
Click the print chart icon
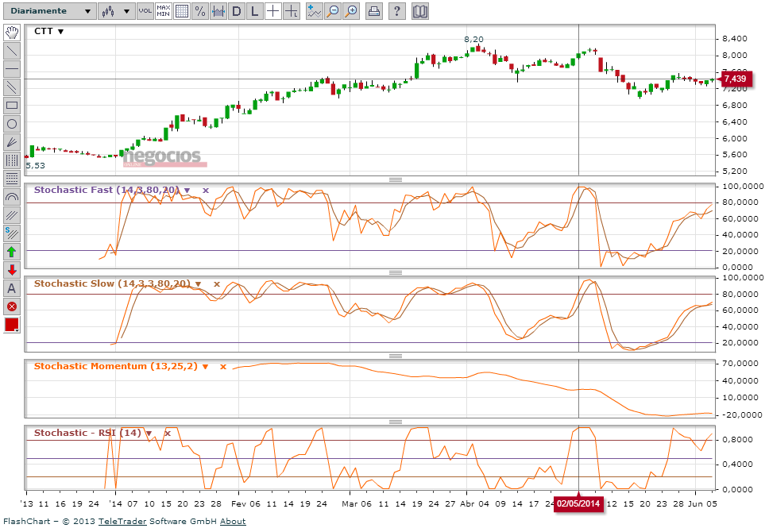[x=374, y=11]
